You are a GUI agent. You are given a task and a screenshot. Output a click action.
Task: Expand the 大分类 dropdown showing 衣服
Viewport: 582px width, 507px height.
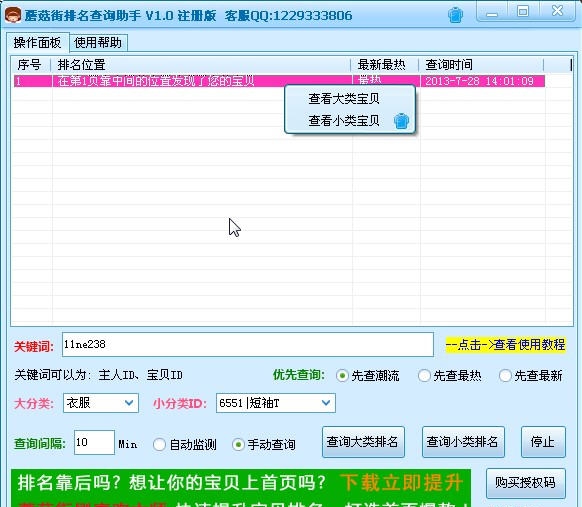tap(101, 403)
